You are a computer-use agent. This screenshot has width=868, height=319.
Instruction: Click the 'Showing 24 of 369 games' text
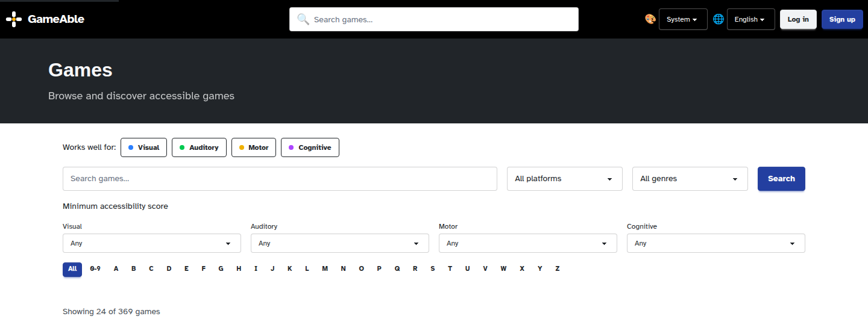pyautogui.click(x=112, y=312)
